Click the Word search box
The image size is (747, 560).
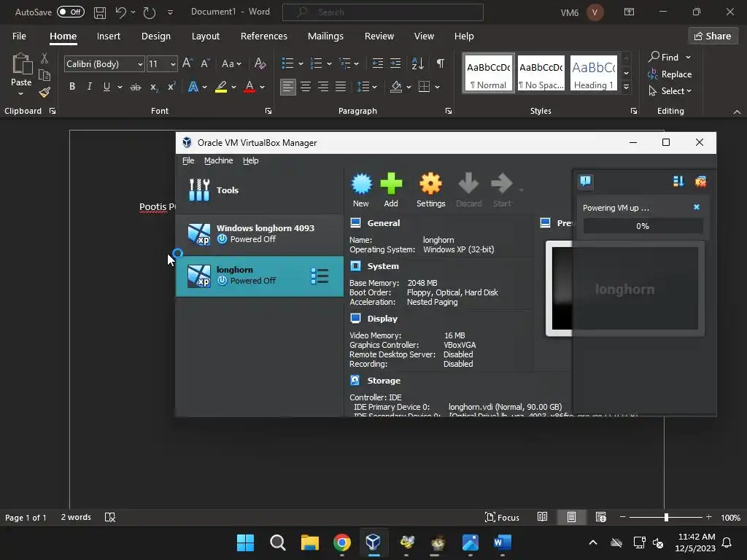(383, 12)
